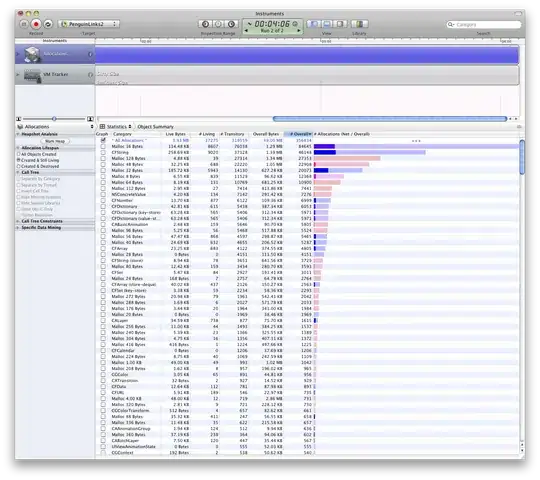Open the PenguinLinks2 target dropdown
This screenshot has width=540, height=480.
[x=89, y=24]
